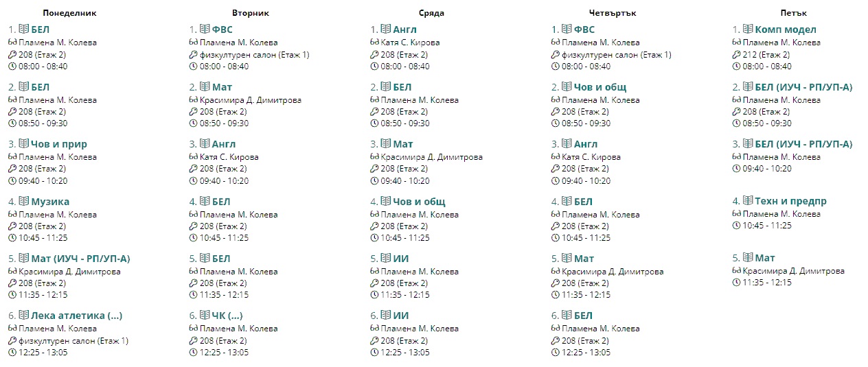Open Friday's Техн и предпр subject link
The image size is (868, 367).
790,201
